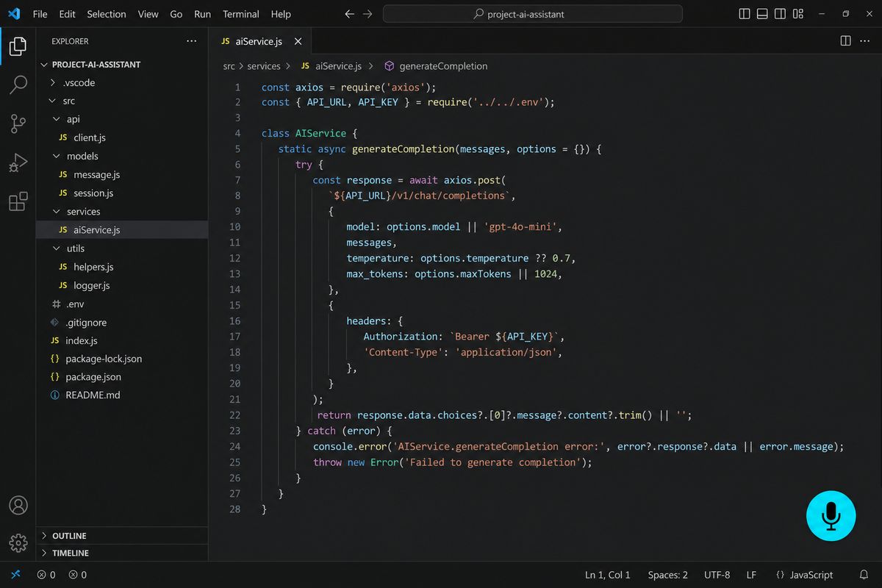The width and height of the screenshot is (882, 588).
Task: Collapse the services folder
Action: (122, 212)
